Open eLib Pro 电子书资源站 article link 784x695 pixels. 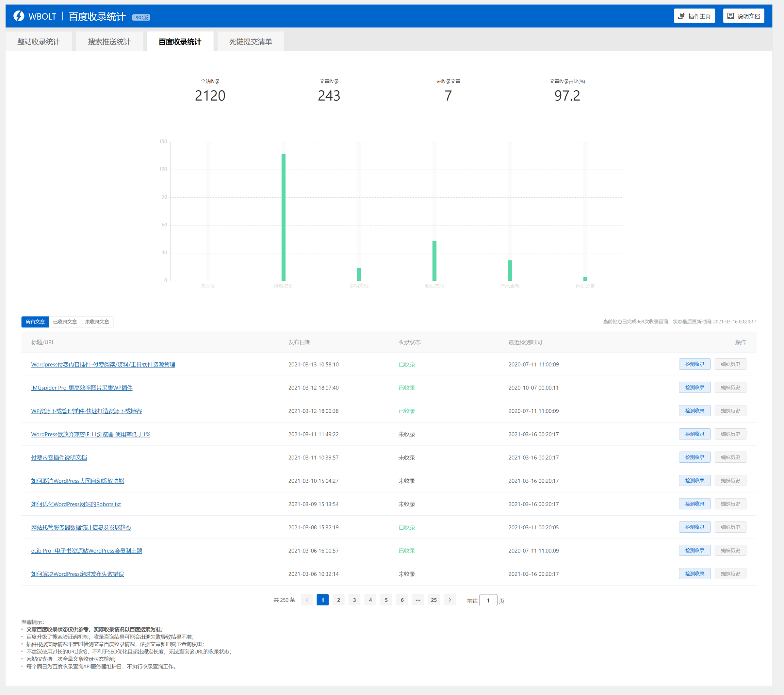pos(87,550)
